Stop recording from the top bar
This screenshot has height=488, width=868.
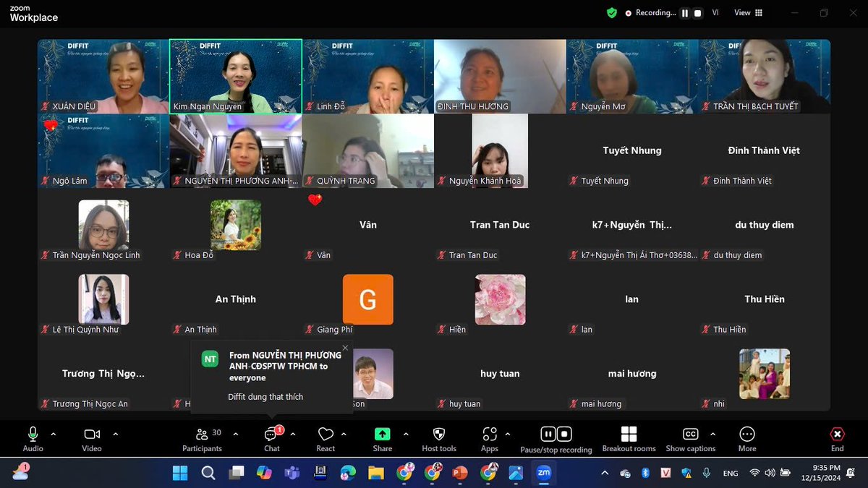click(x=697, y=13)
